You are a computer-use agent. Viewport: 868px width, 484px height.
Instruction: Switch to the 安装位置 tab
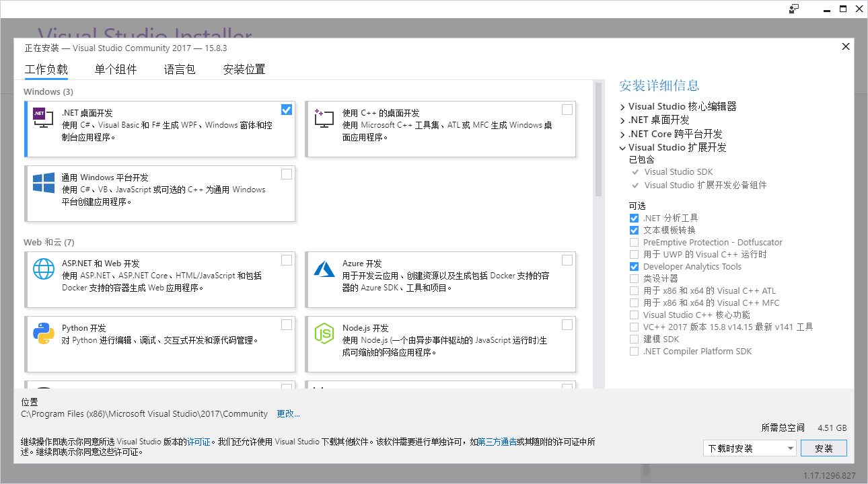(244, 69)
